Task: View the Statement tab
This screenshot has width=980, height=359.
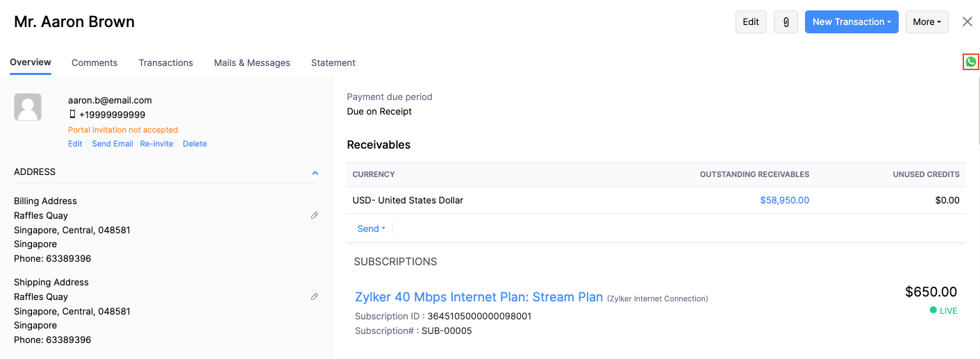Action: (333, 62)
